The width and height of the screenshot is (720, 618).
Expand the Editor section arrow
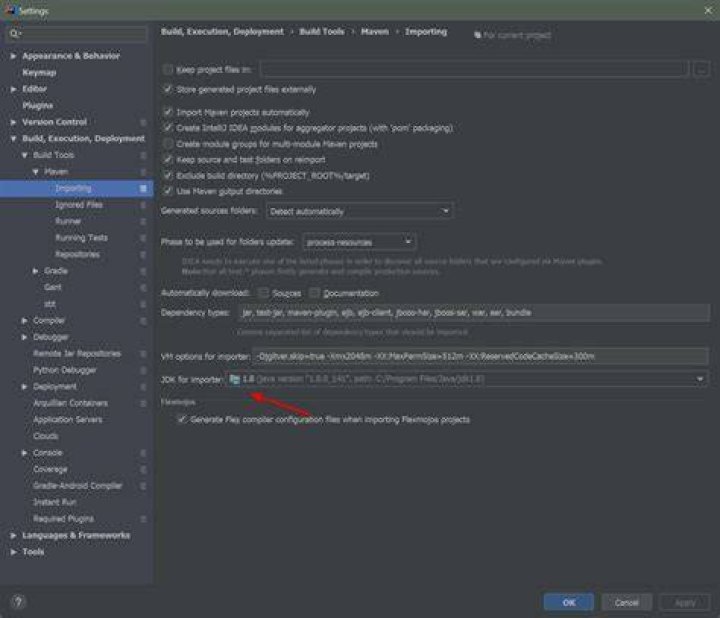tap(13, 89)
